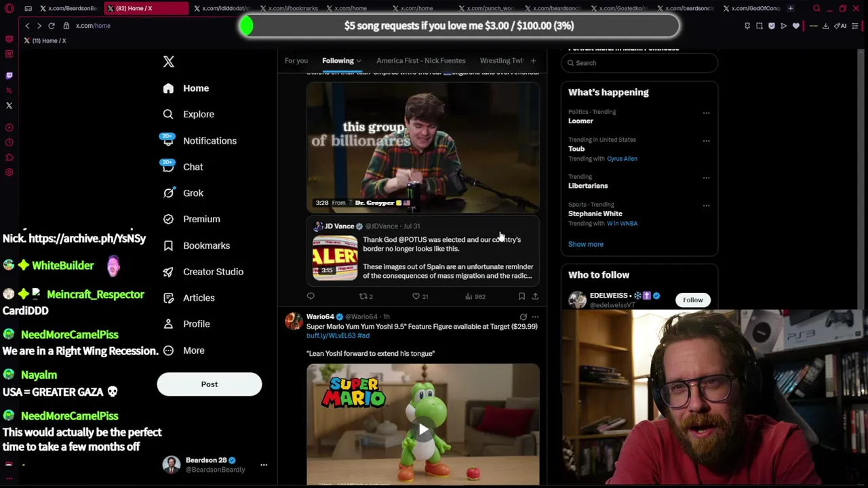This screenshot has height=488, width=868.
Task: Switch to the For you tab
Action: tap(296, 61)
